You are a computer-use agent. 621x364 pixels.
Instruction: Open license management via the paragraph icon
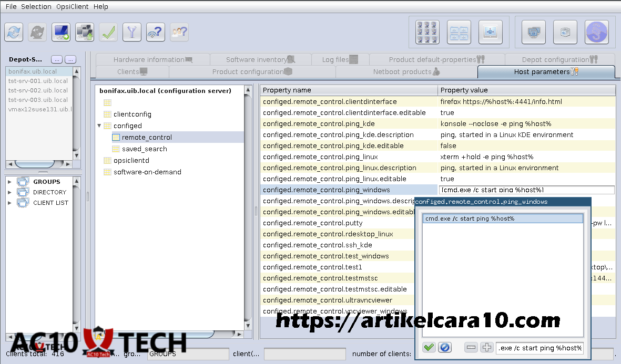click(x=596, y=33)
